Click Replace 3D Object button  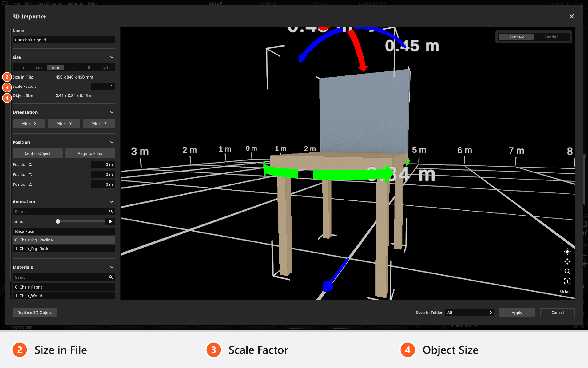(35, 313)
